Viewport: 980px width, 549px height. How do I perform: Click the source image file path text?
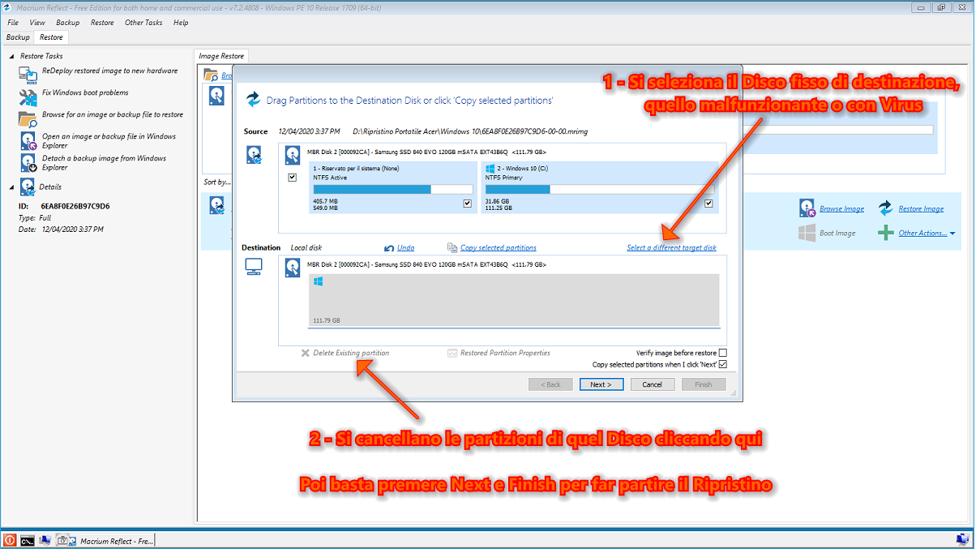pyautogui.click(x=470, y=131)
